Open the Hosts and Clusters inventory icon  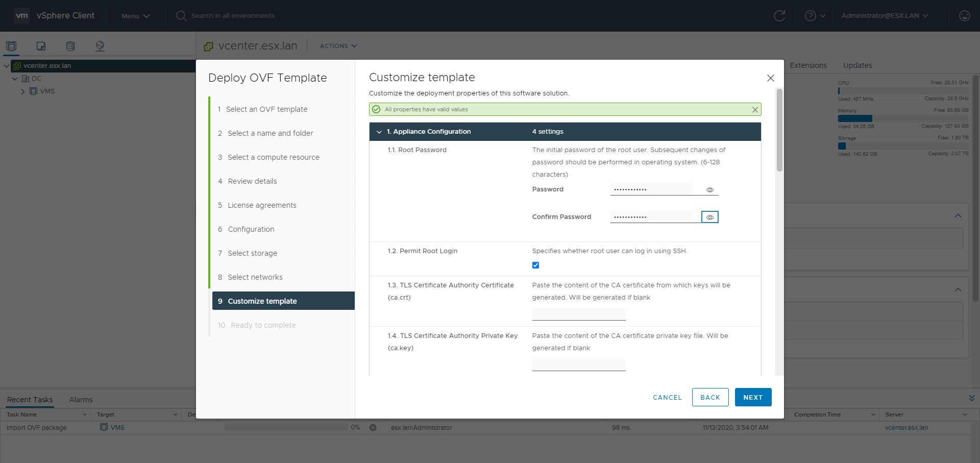[11, 46]
